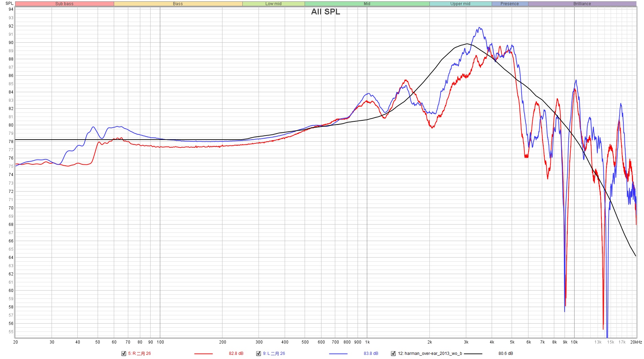
Task: Click the red line sample in legend
Action: (204, 353)
